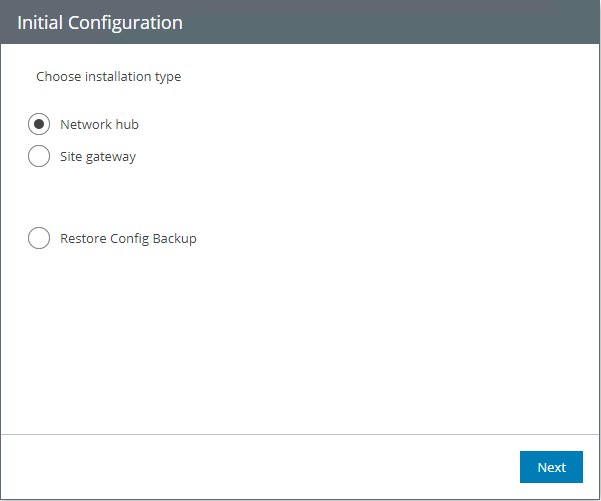Click the word 'Backup' in restore option
The width and height of the screenshot is (601, 501).
173,239
